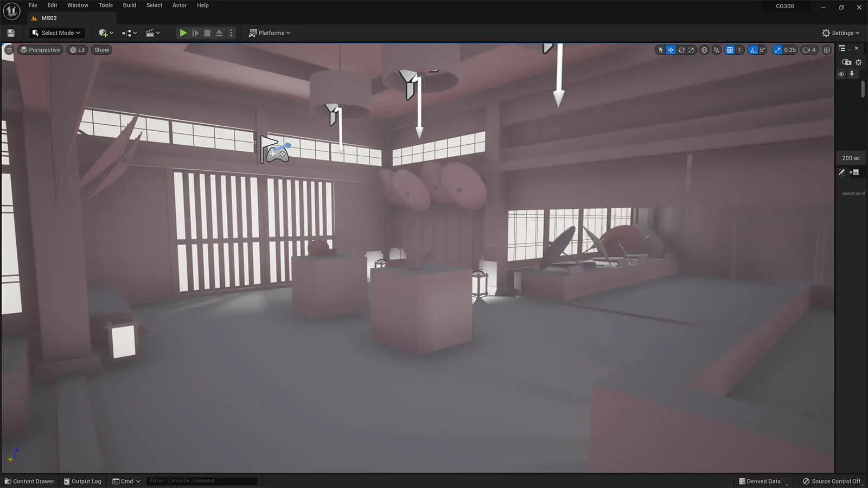Activate the scale gizmo tool
The width and height of the screenshot is (868, 488).
(x=691, y=50)
